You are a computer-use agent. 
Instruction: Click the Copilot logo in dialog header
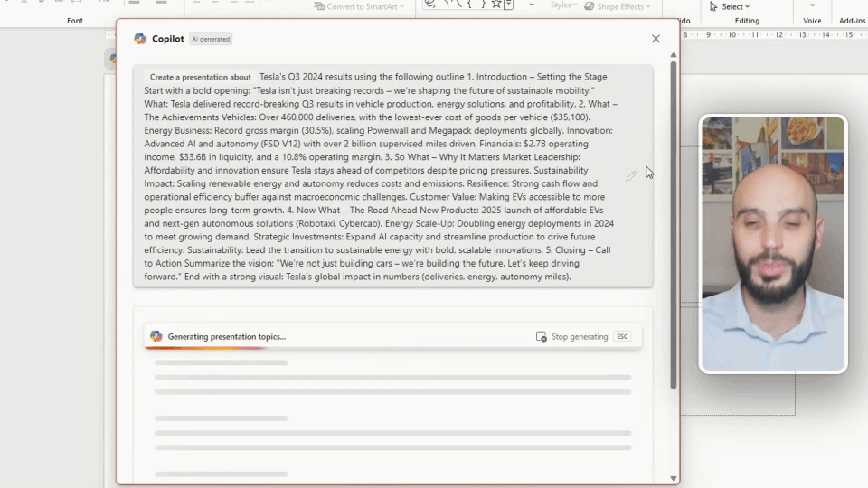(140, 39)
